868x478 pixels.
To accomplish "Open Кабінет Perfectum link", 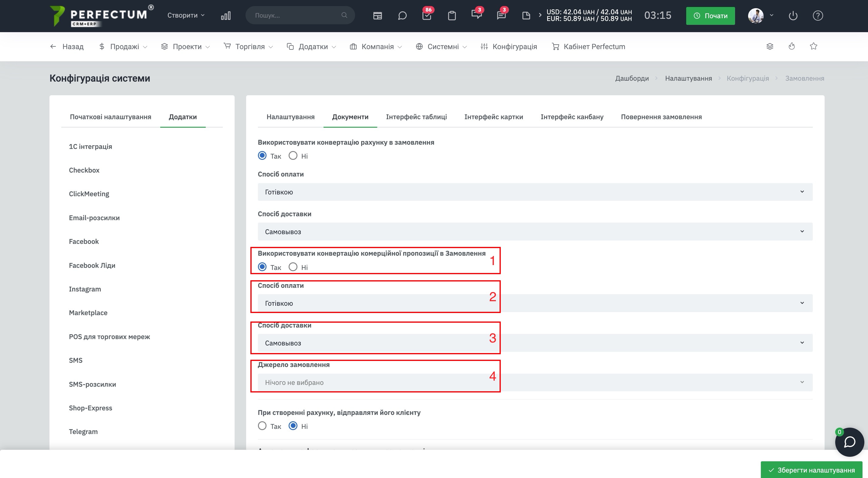I will tap(588, 46).
